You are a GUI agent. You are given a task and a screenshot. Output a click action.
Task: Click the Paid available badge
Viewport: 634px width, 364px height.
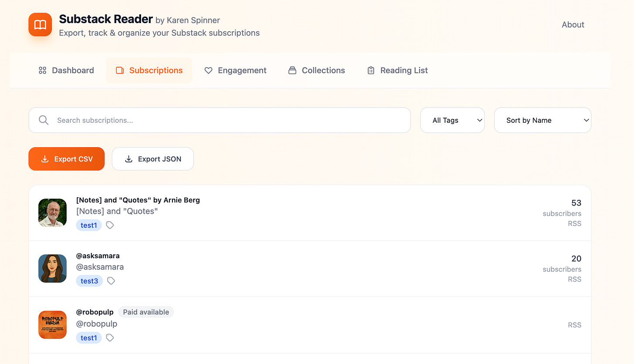(146, 312)
